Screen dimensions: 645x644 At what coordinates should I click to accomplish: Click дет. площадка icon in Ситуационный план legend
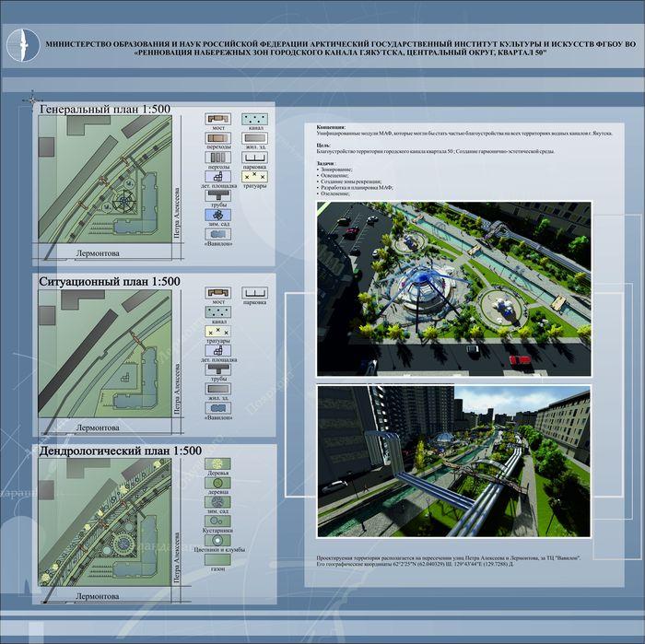pos(217,350)
